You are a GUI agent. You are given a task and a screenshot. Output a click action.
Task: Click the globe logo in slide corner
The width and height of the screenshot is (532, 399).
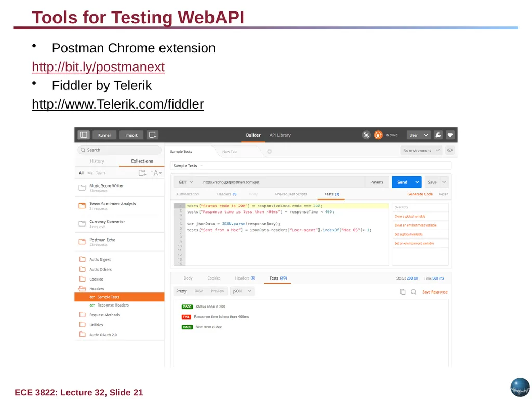coord(520,388)
